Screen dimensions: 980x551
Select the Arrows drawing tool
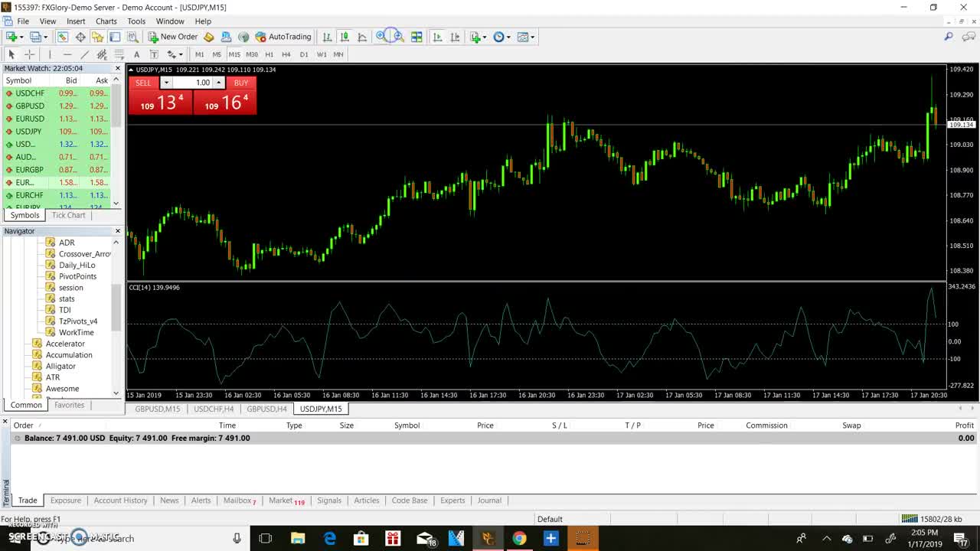171,54
